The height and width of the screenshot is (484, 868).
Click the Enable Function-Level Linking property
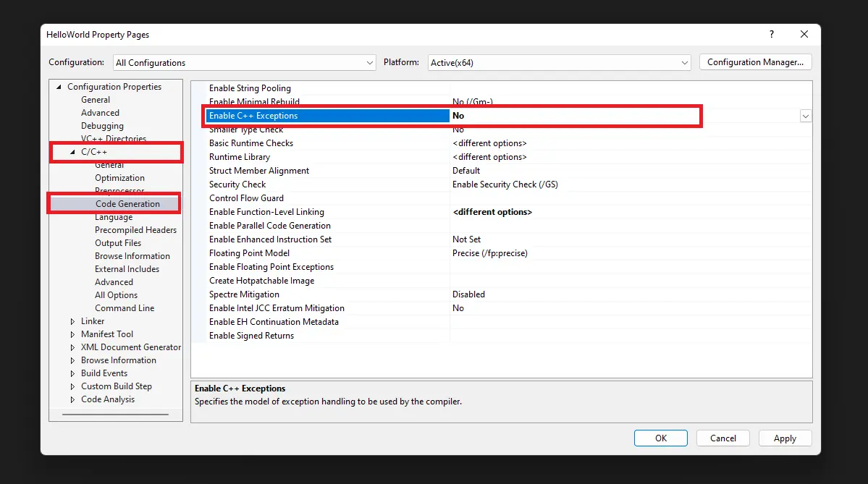coord(266,212)
